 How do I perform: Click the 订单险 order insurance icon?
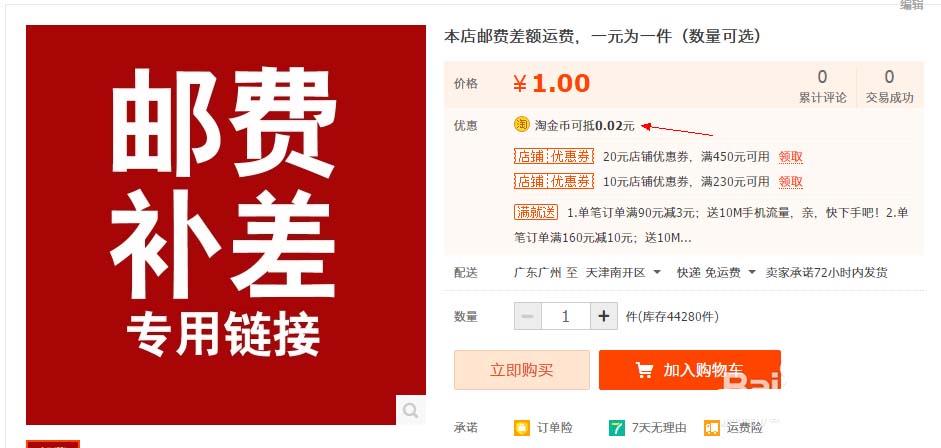(x=522, y=428)
